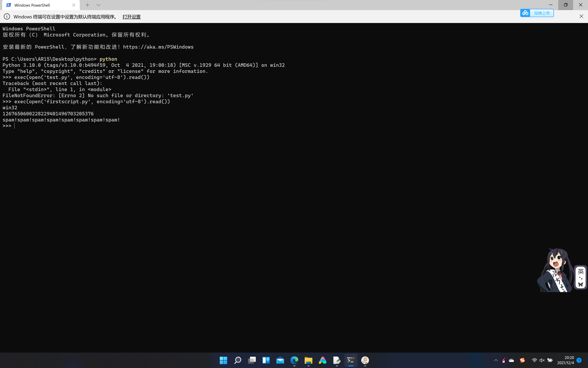The image size is (588, 368).
Task: Open the colorful triangle app on the taskbar
Action: pos(322,360)
